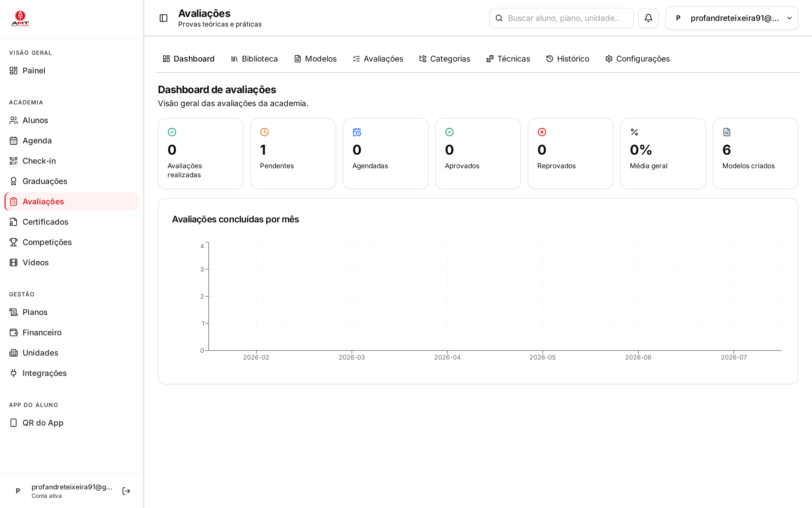Open Painel in the sidebar

(x=72, y=71)
